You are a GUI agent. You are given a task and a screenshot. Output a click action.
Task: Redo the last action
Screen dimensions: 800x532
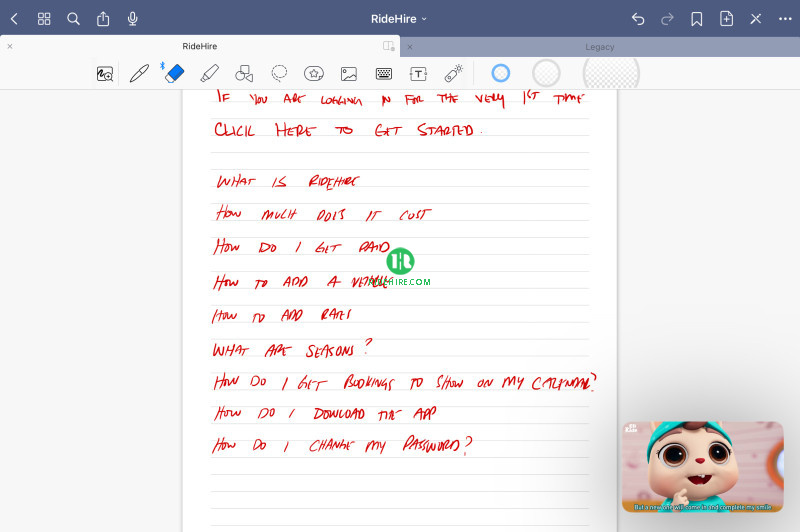667,19
